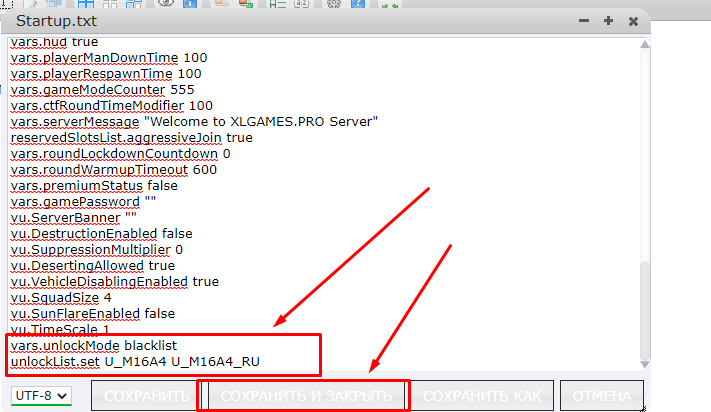Click the line 'vu.SunFlareEnabled false'

click(x=93, y=314)
